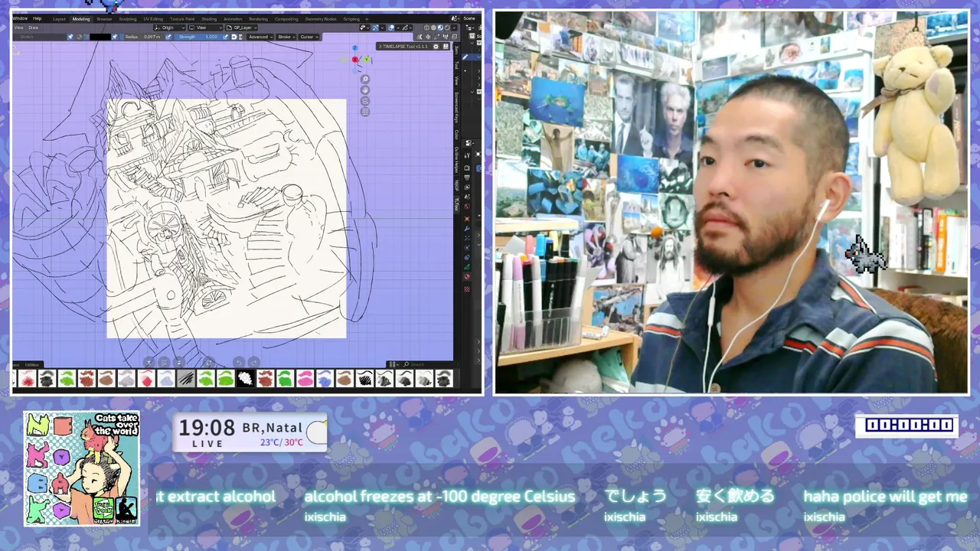
Task: Switch to the Sculpting workspace tab
Action: (x=128, y=19)
